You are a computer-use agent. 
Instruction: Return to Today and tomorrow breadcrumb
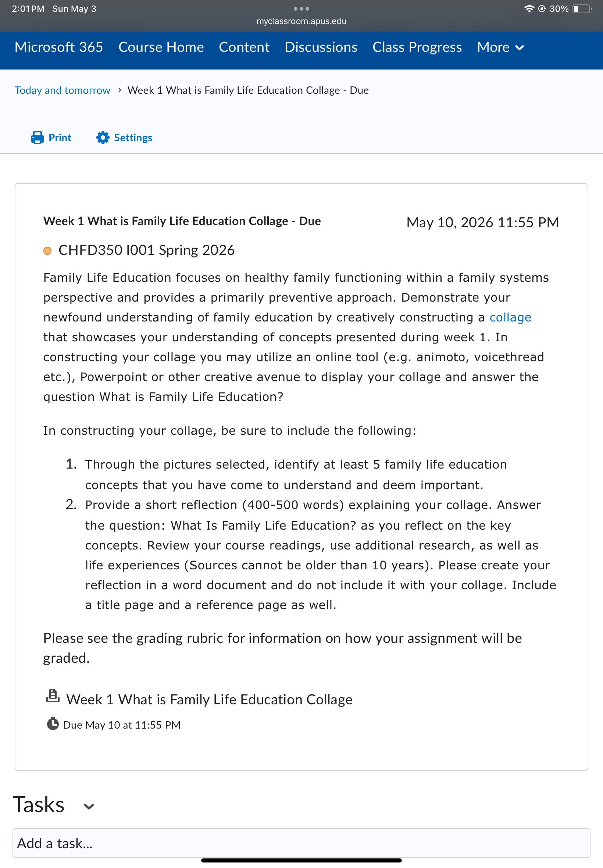[x=63, y=90]
